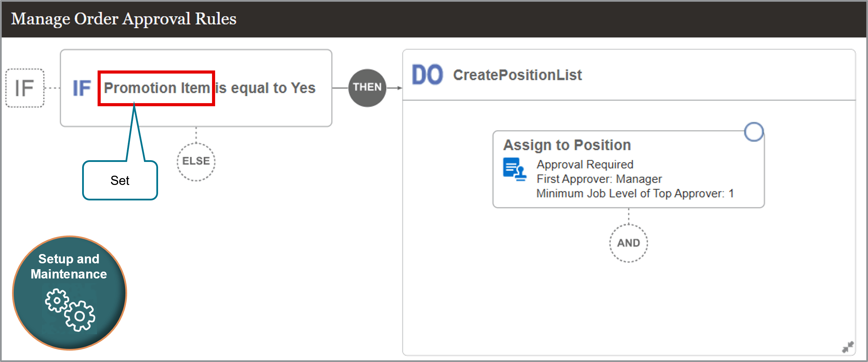Click 'Minimum Job Level of Top Approver' line
Screen dimensions: 868x362
coord(635,194)
